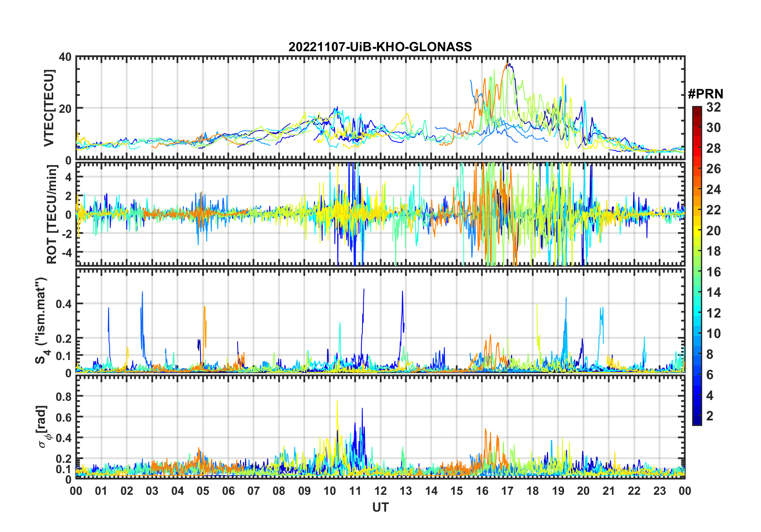
Task: Select UT axis hour label 03
Action: tap(152, 491)
